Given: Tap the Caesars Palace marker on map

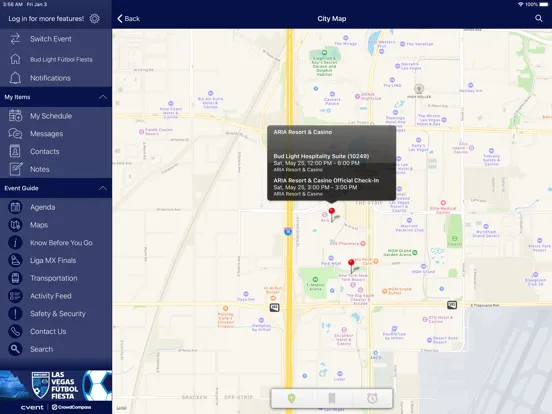Looking at the screenshot, I should tap(332, 94).
